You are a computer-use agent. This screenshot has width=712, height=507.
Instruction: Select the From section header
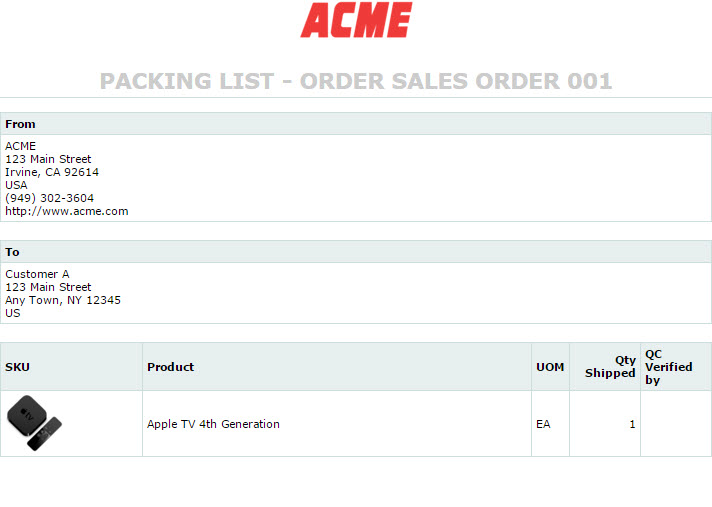(356, 124)
